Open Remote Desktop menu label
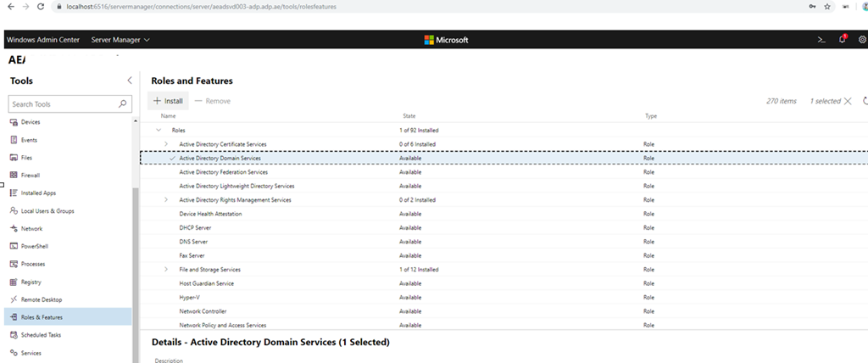 [42, 300]
